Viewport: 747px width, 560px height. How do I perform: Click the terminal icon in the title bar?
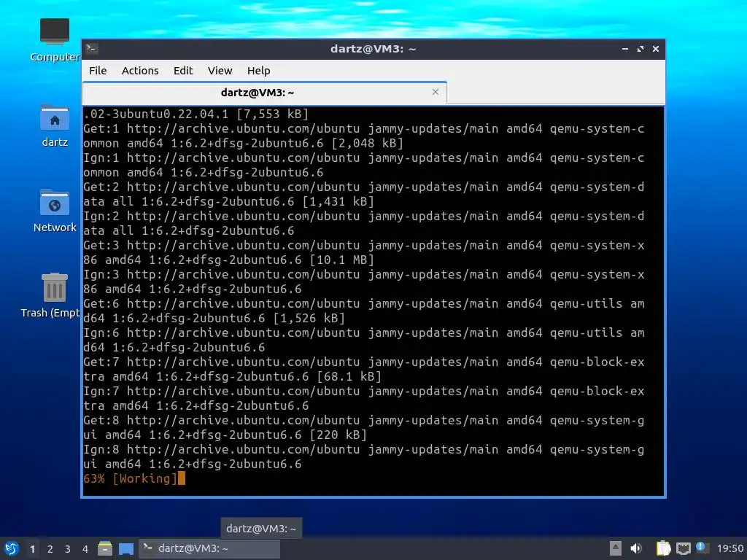92,48
